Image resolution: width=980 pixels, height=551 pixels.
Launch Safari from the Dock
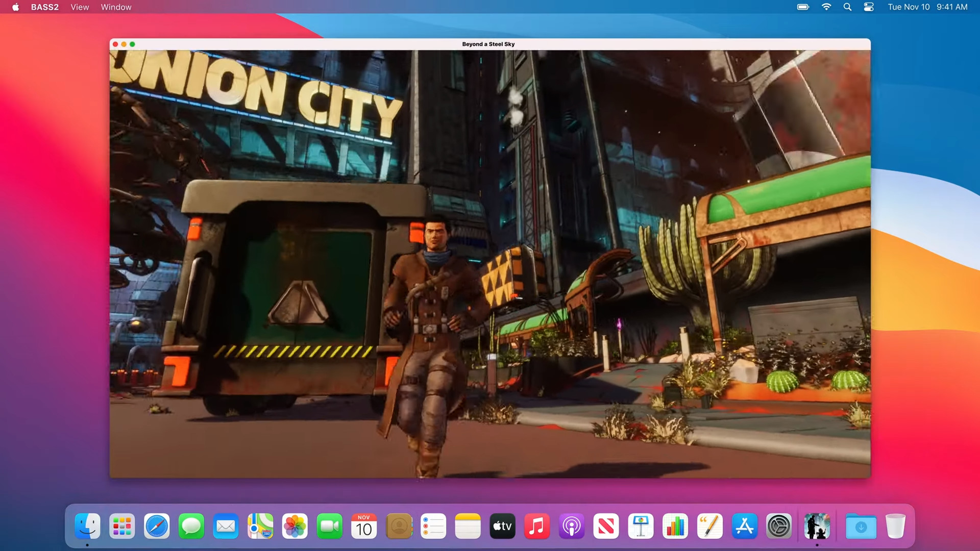click(157, 526)
